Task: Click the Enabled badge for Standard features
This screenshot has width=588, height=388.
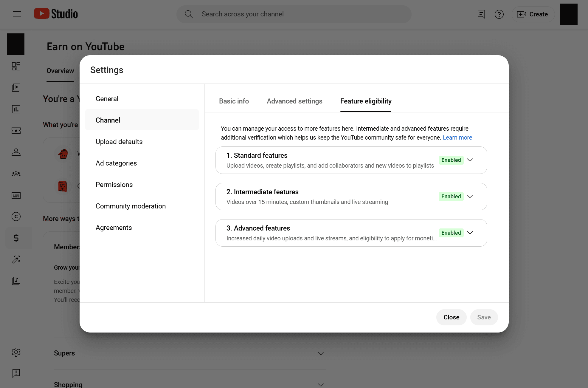Action: coord(451,160)
